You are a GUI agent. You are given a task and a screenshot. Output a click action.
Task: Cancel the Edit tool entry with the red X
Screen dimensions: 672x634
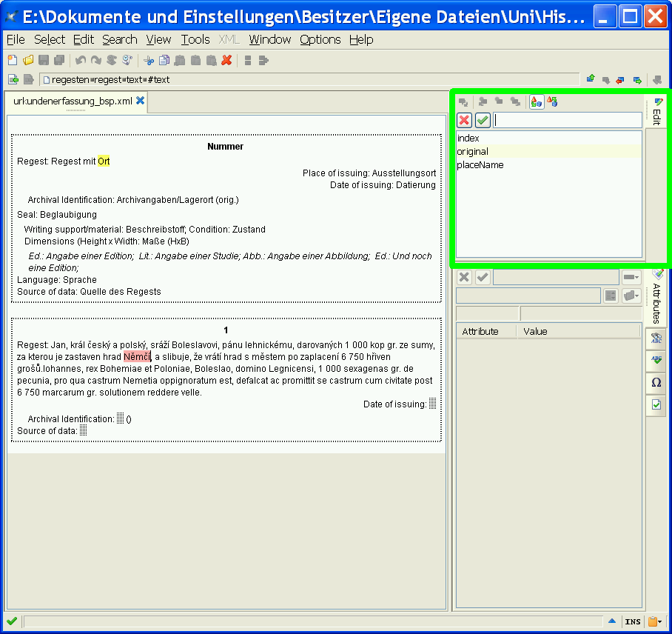[464, 120]
